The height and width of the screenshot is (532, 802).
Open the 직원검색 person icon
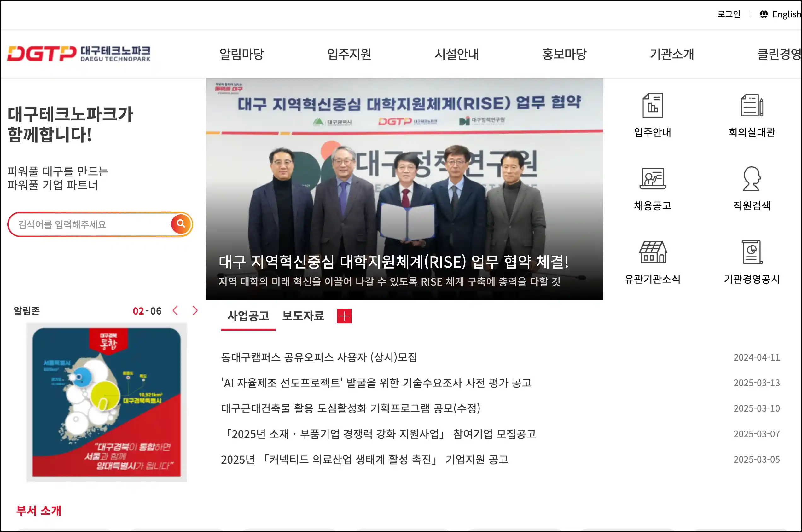point(752,179)
